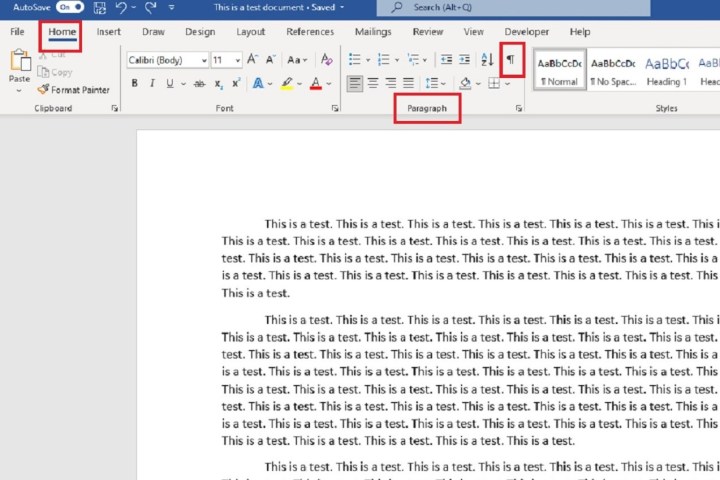The height and width of the screenshot is (480, 720).
Task: Toggle Italic formatting
Action: pyautogui.click(x=152, y=83)
